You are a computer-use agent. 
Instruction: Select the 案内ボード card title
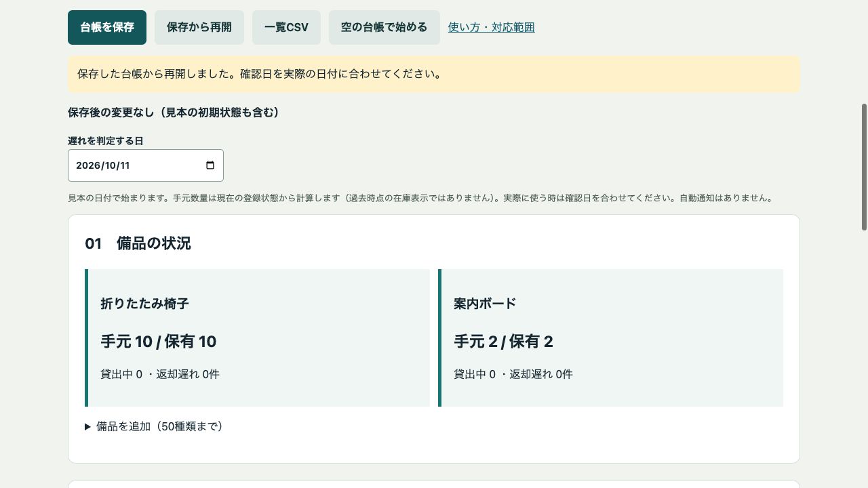click(x=485, y=304)
